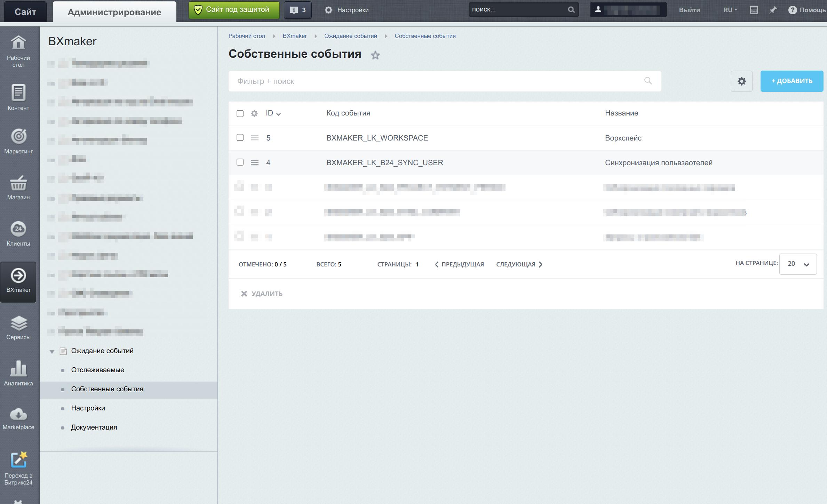Open the per-page count dropdown showing 20
The width and height of the screenshot is (827, 504).
click(x=798, y=264)
